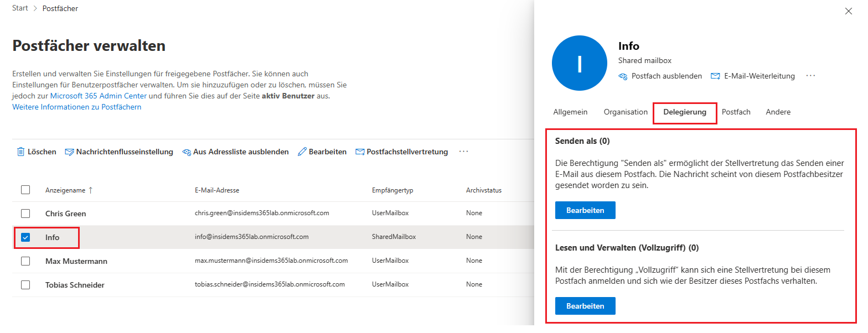Screen dimensions: 868x333
Task: Select the Chris Green mailbox checkbox
Action: [x=25, y=214]
